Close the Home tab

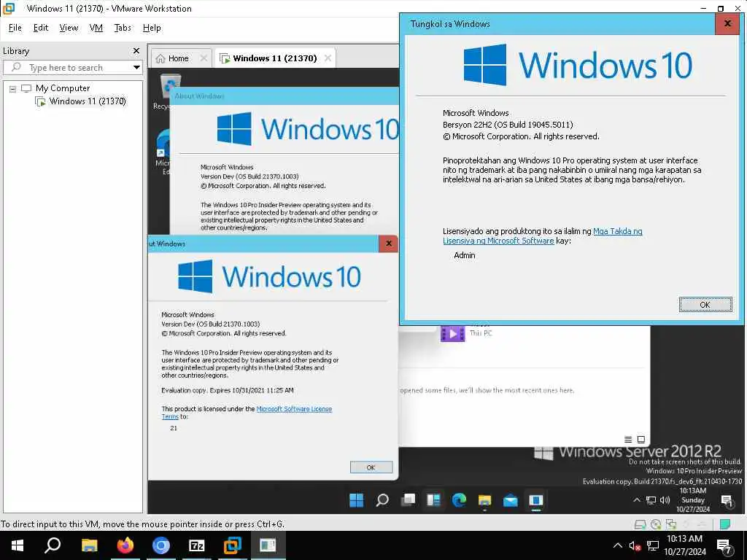coord(204,58)
